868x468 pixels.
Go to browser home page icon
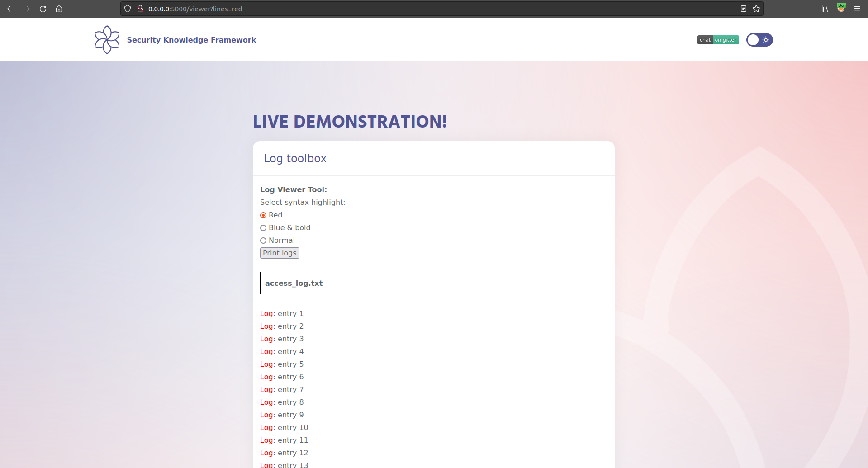click(59, 9)
